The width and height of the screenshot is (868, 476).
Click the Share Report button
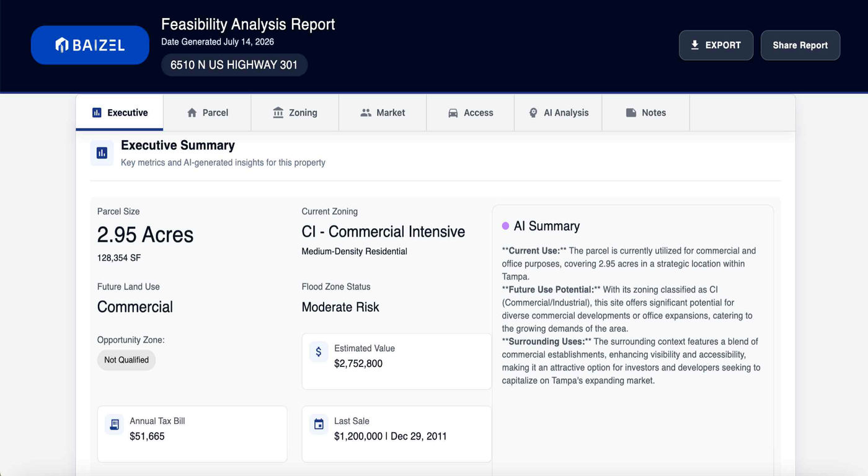click(800, 45)
